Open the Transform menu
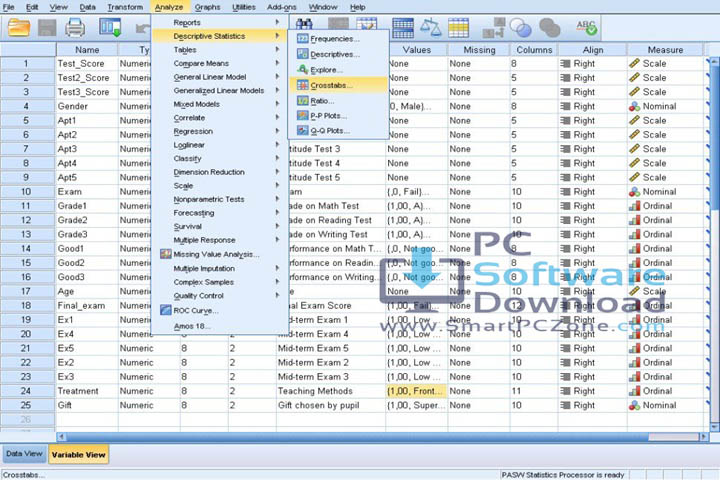Viewport: 720px width, 480px height. tap(125, 7)
